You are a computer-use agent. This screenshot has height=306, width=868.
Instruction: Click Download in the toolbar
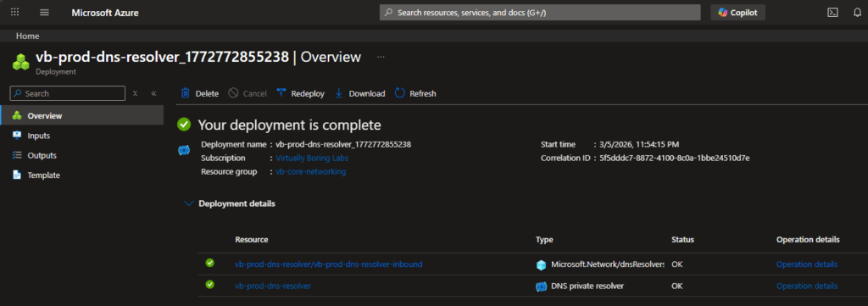[359, 93]
